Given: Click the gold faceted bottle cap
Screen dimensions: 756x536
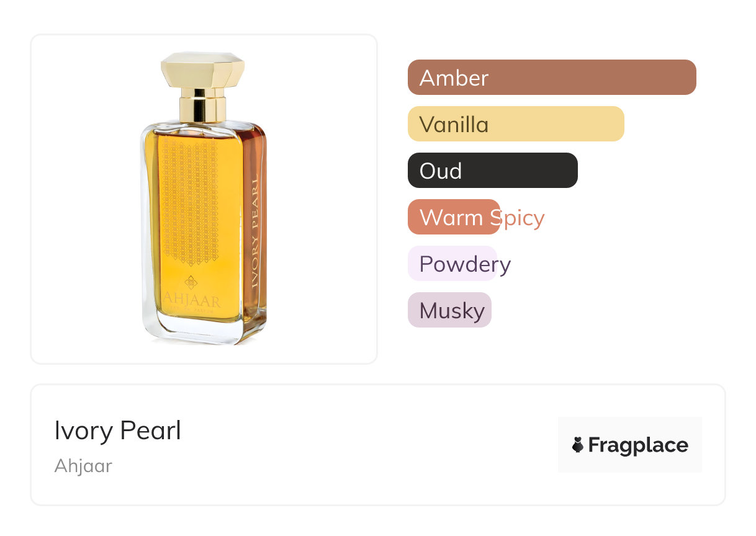Looking at the screenshot, I should pyautogui.click(x=203, y=70).
